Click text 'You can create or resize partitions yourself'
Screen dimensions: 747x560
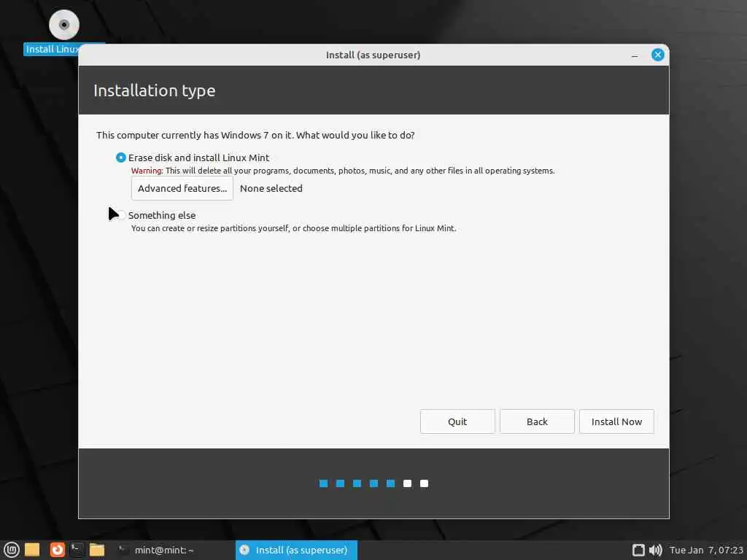click(209, 228)
